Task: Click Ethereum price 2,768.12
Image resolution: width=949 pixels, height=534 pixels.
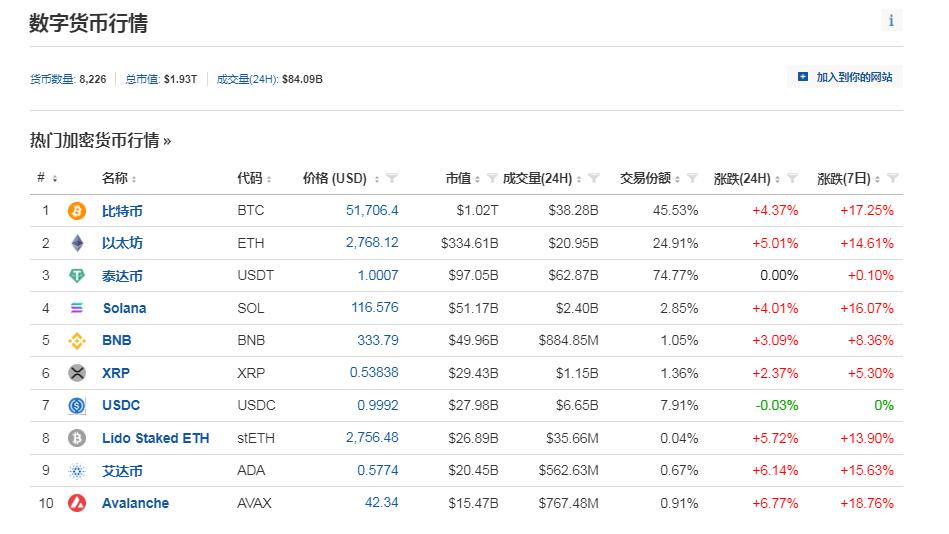Action: 372,242
